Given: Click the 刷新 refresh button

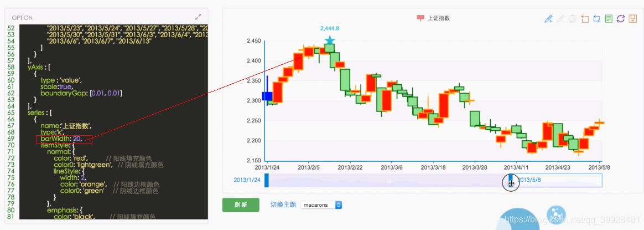Looking at the screenshot, I should (x=241, y=205).
